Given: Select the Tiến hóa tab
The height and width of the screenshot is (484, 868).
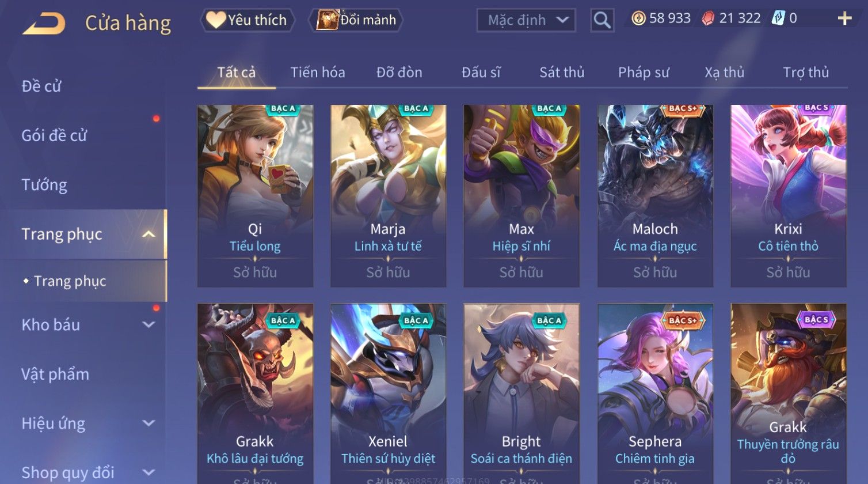Looking at the screenshot, I should (x=318, y=72).
